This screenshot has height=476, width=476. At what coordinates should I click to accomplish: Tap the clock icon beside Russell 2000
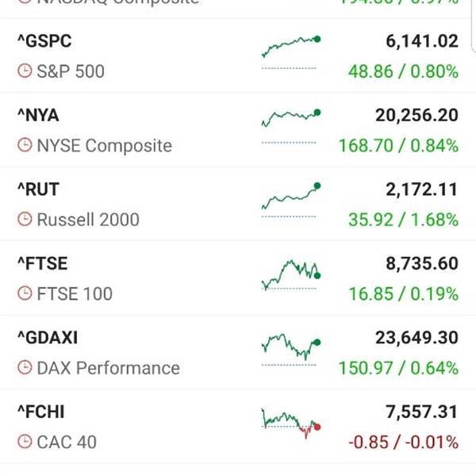[25, 219]
